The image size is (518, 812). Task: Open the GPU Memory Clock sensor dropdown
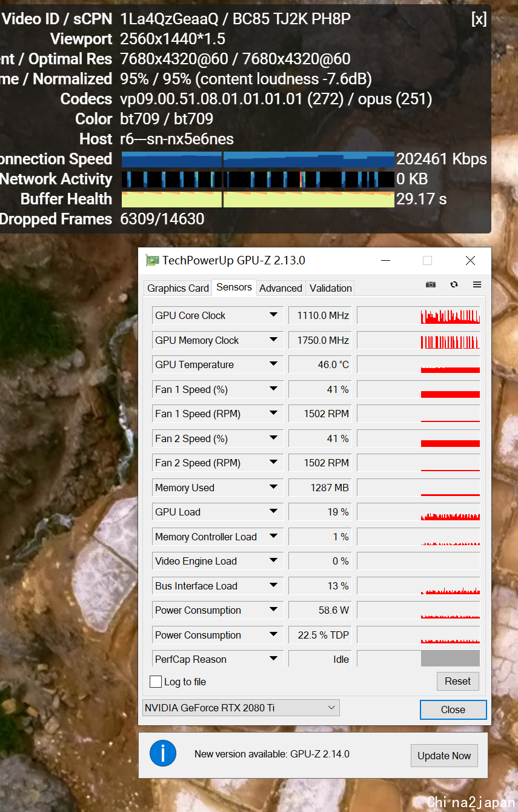[274, 340]
